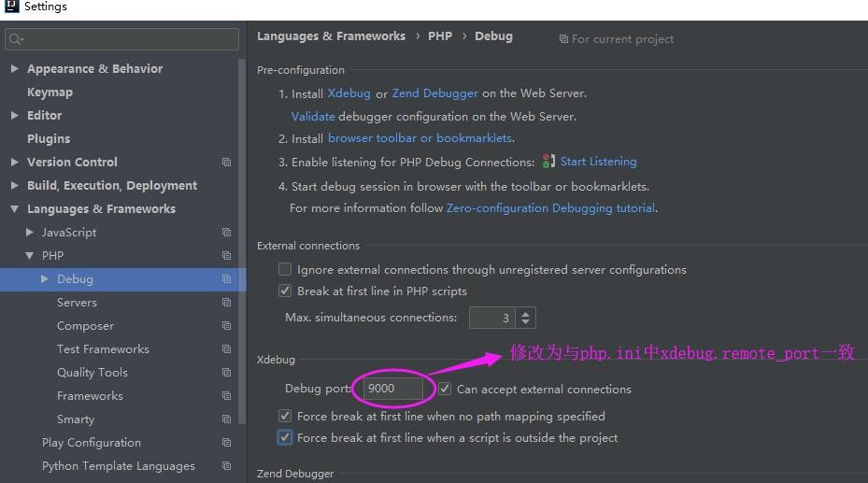Uncheck Break at first line in PHP scripts
This screenshot has height=483, width=868.
click(285, 291)
